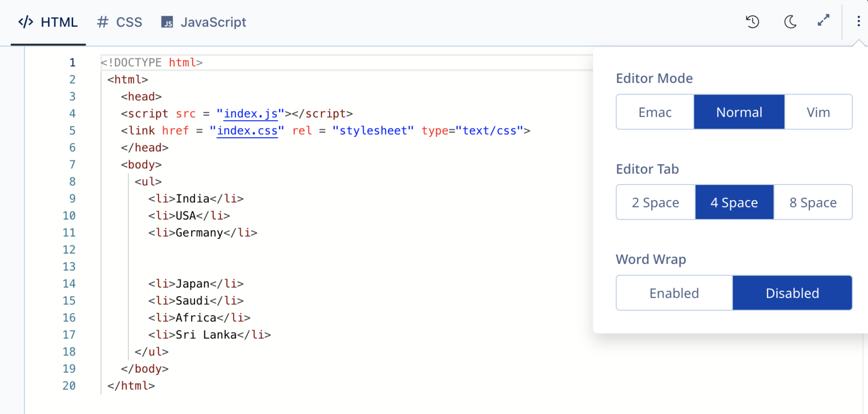The image size is (868, 414).
Task: Switch to the CSS tab
Action: pyautogui.click(x=120, y=22)
